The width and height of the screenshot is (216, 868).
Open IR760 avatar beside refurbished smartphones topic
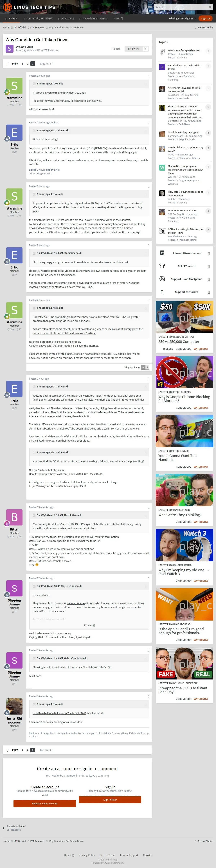point(162,149)
